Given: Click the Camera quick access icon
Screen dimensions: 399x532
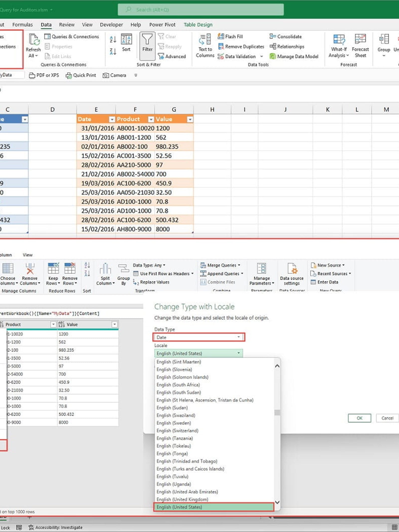Looking at the screenshot, I should coord(106,75).
